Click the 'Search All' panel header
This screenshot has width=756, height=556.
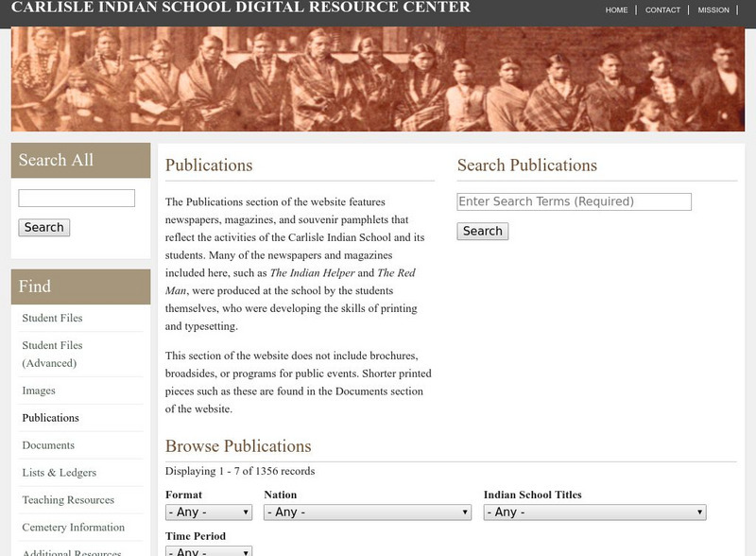tap(80, 160)
